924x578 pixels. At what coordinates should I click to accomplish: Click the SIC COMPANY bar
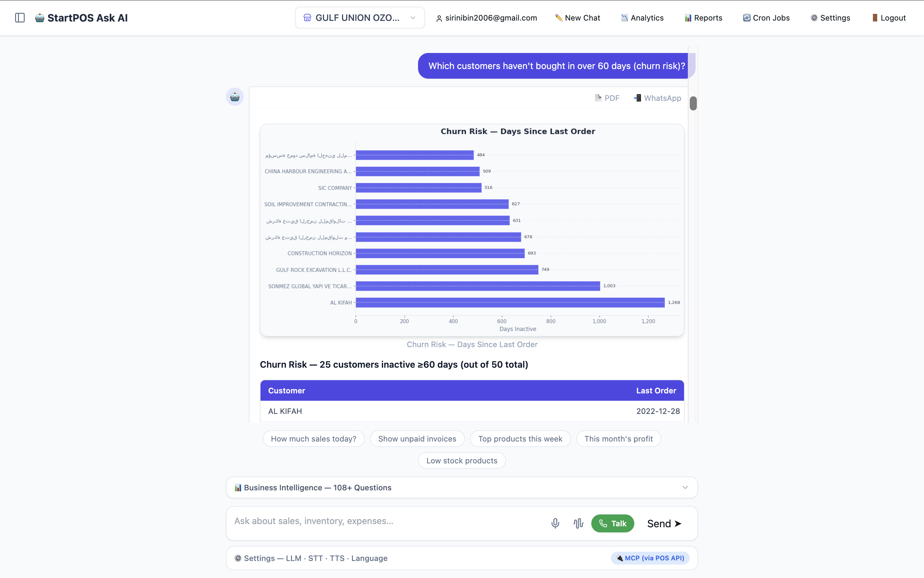click(x=418, y=188)
